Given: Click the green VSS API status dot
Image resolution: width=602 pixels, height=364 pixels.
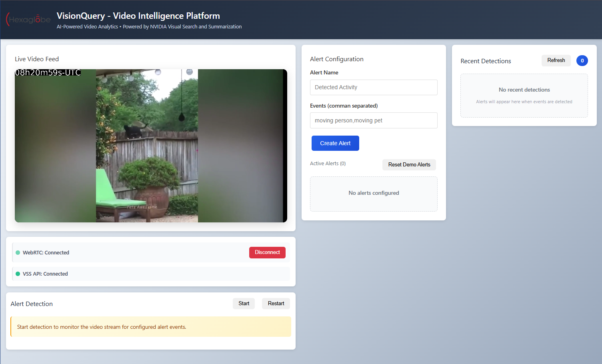Looking at the screenshot, I should 18,274.
